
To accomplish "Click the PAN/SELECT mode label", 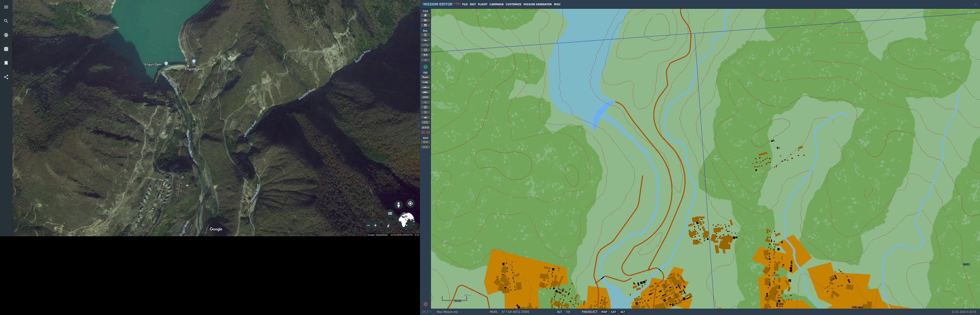I will 589,312.
